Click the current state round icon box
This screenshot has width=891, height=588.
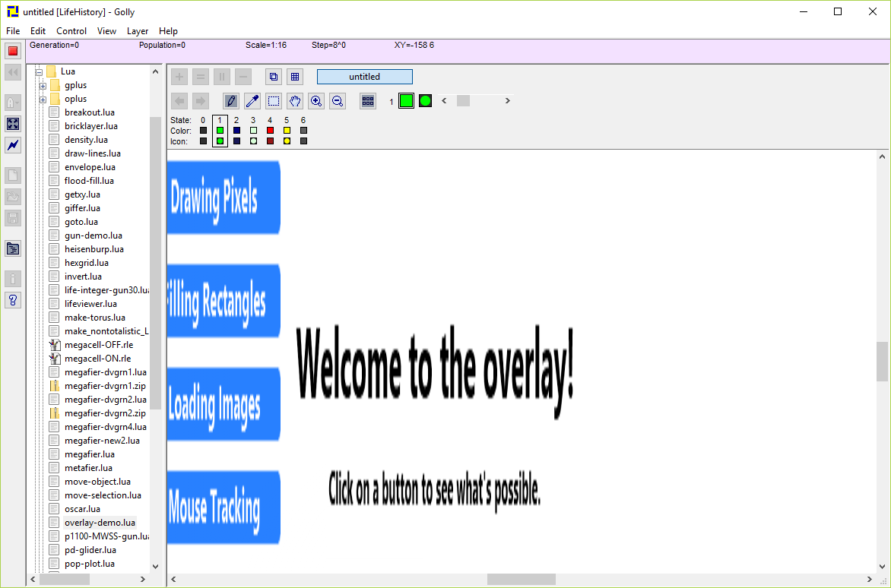point(425,101)
